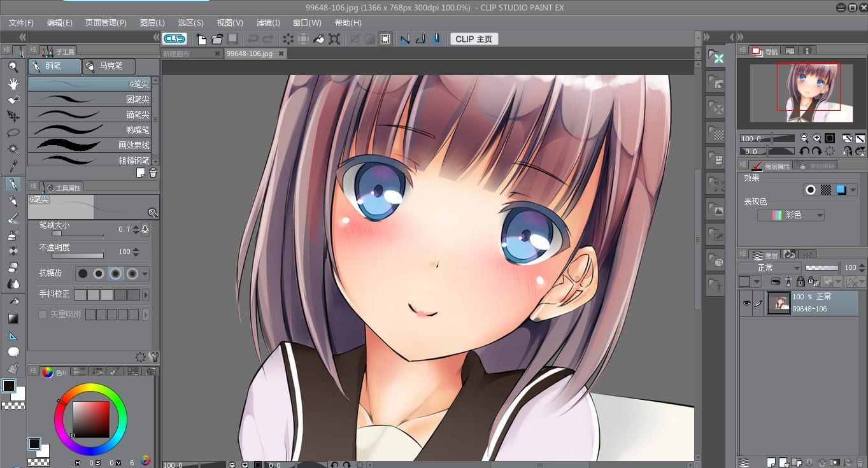
Task: Click the New document icon
Action: [202, 39]
